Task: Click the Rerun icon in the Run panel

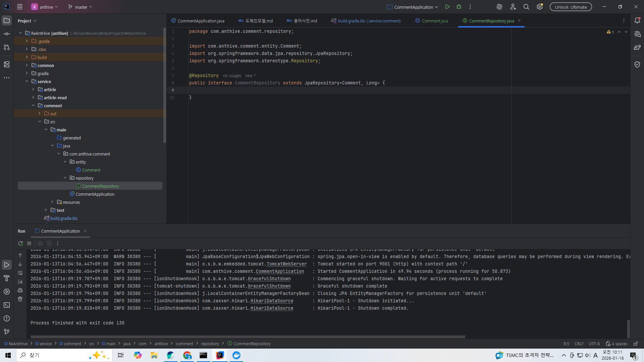Action: [20, 243]
